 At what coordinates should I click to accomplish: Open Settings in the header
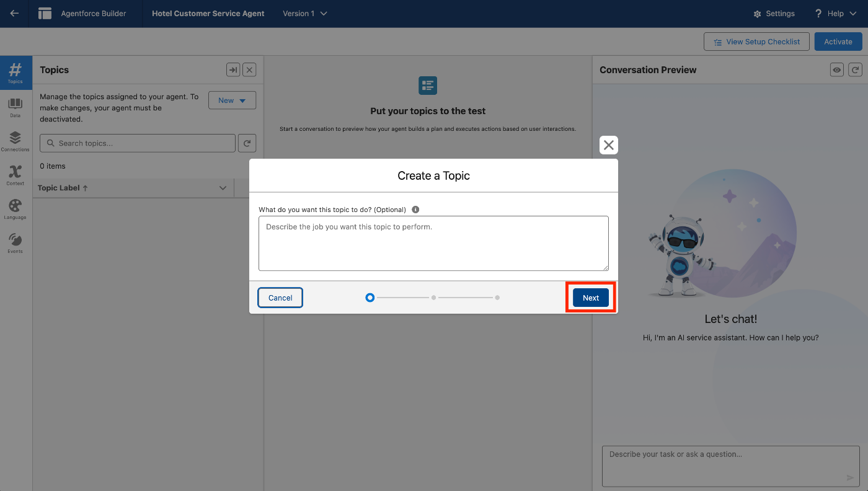point(774,14)
